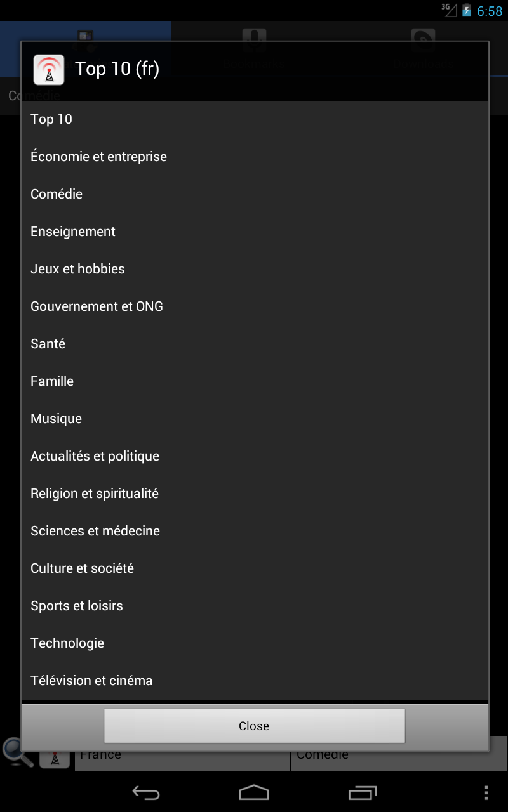The image size is (508, 812).
Task: Tap the radio tower app icon in dialog header
Action: point(49,69)
